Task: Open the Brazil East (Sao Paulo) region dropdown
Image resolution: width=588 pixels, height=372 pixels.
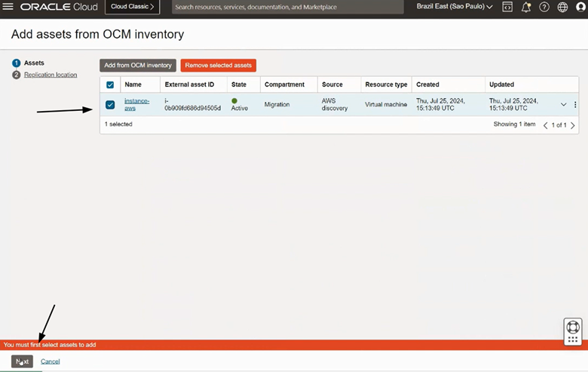Action: [x=455, y=6]
